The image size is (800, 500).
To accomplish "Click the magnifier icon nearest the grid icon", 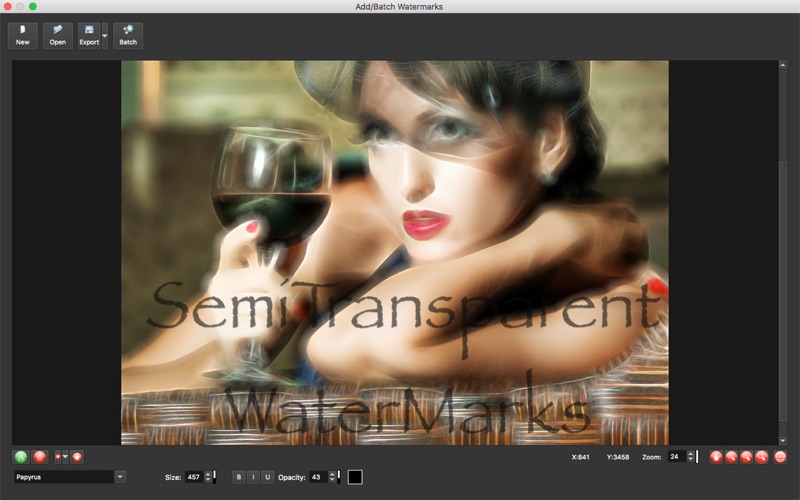I will pyautogui.click(x=762, y=457).
